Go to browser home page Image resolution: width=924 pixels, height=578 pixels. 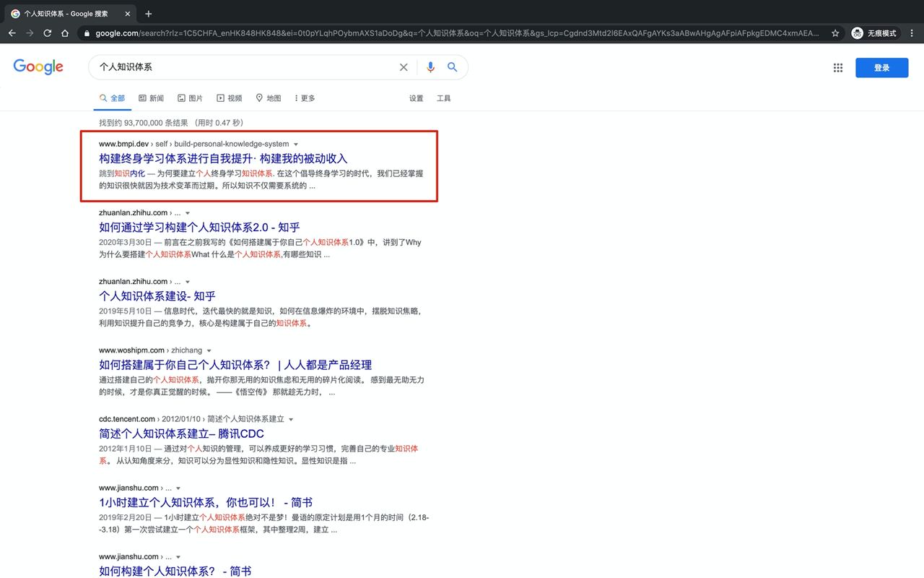[65, 33]
